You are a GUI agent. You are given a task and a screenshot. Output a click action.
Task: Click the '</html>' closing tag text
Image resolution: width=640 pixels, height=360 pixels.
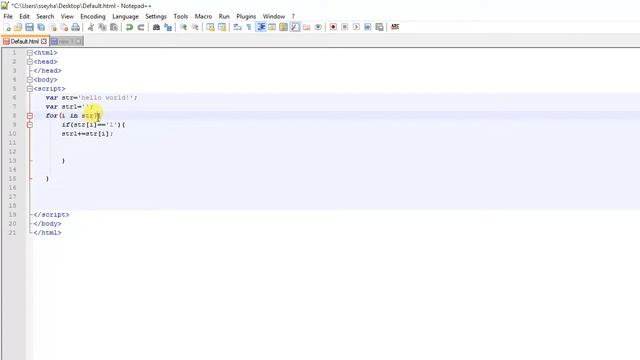point(47,232)
